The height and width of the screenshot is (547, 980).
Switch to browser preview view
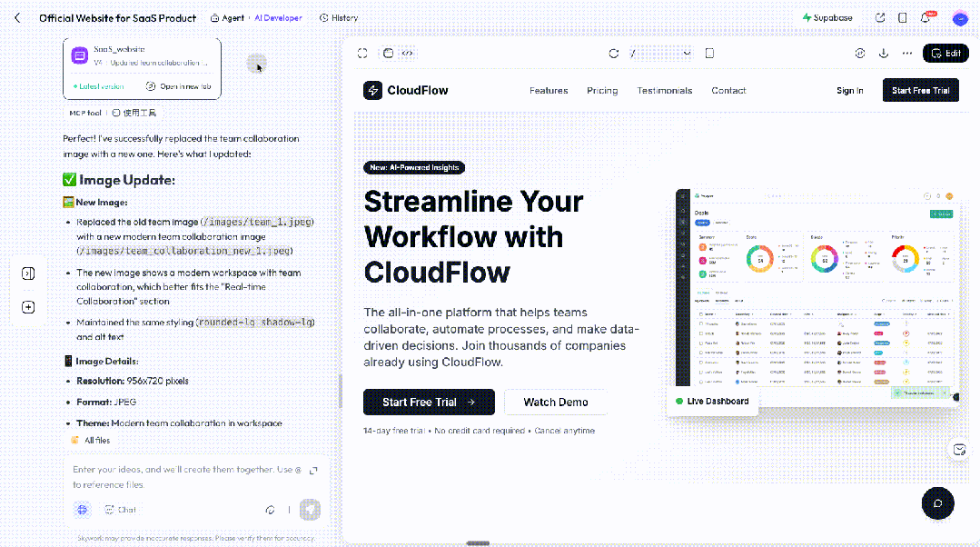point(388,53)
